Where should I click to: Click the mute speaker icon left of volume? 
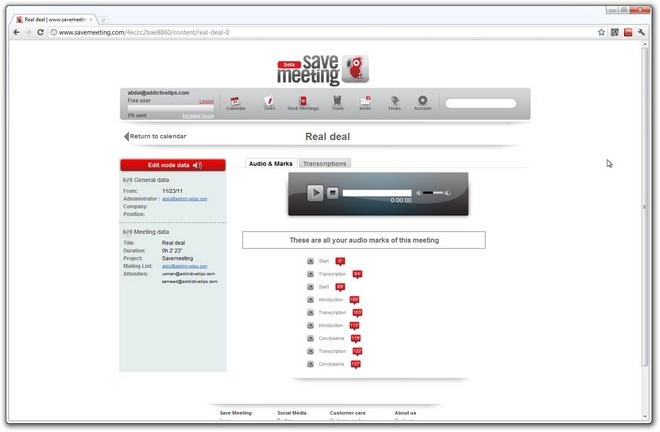tap(419, 193)
